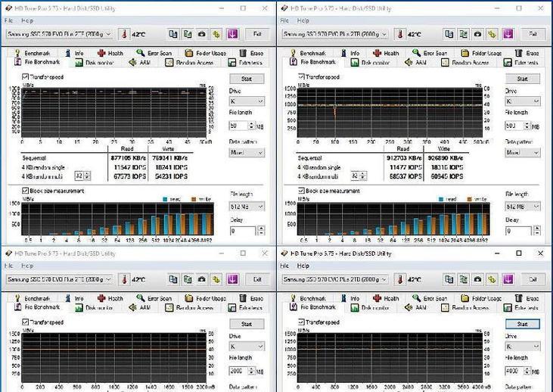Open options gear icon in bottom-right window

pos(492,279)
